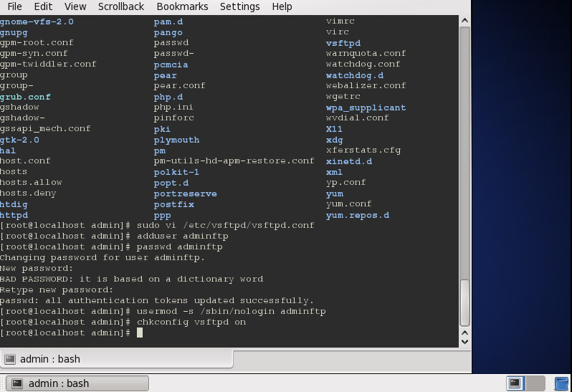The height and width of the screenshot is (392, 572).
Task: Click the scroll-down arrow at scrollbar bottom
Action: [x=464, y=342]
